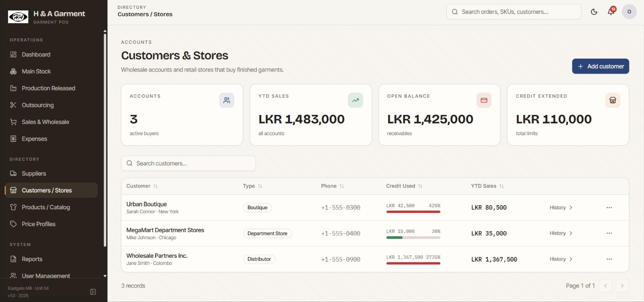The image size is (644, 302).
Task: Toggle dark mode with moon icon
Action: [594, 12]
